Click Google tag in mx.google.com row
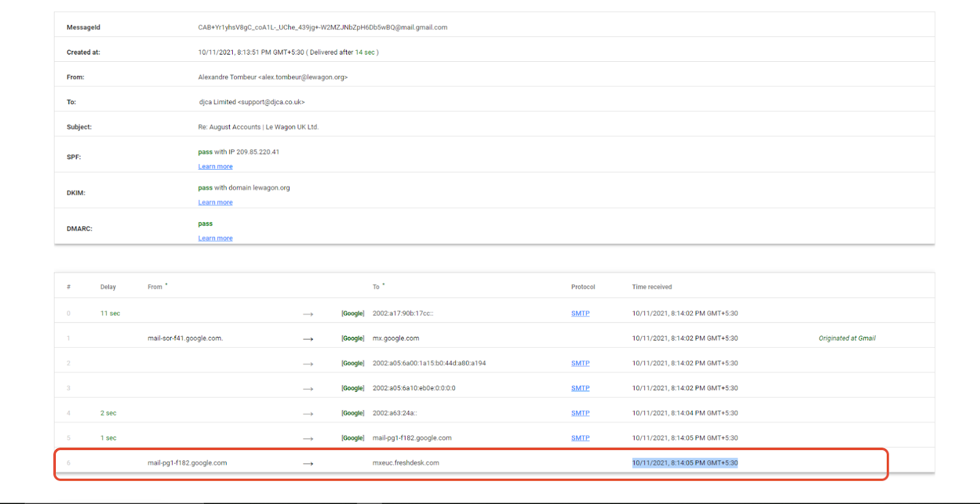Viewport: 980px width, 504px height. pos(353,339)
